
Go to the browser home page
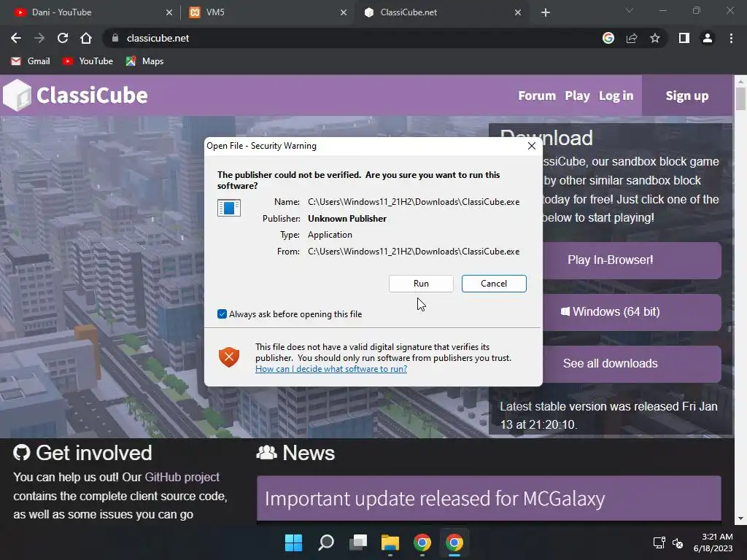tap(86, 38)
